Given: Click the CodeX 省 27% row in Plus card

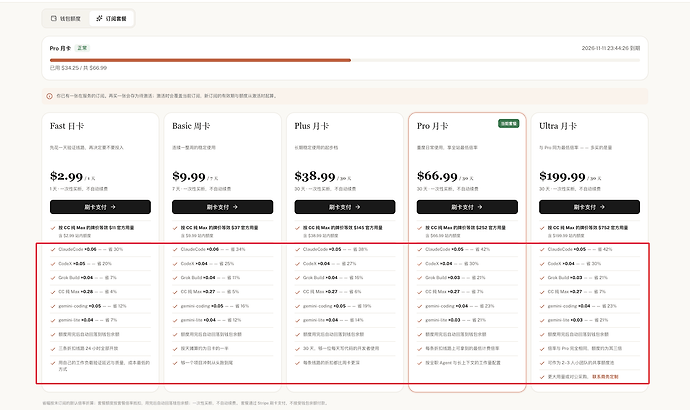Looking at the screenshot, I should click(345, 264).
